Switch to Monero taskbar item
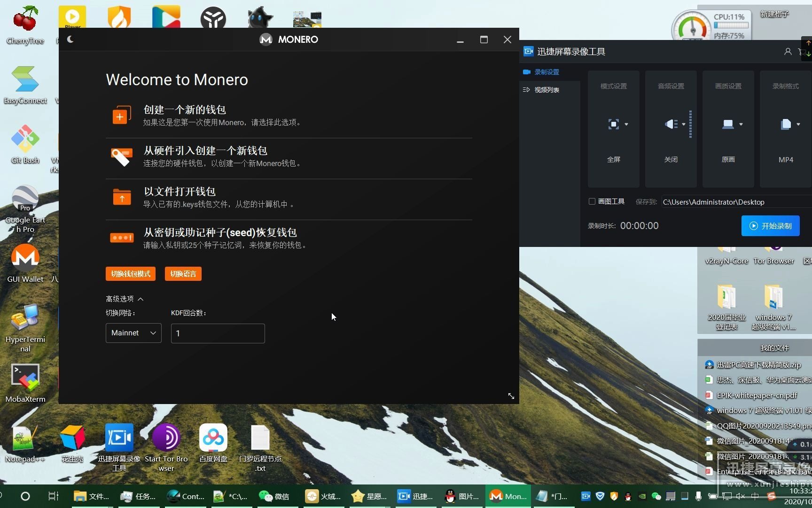This screenshot has width=812, height=508. (x=507, y=496)
